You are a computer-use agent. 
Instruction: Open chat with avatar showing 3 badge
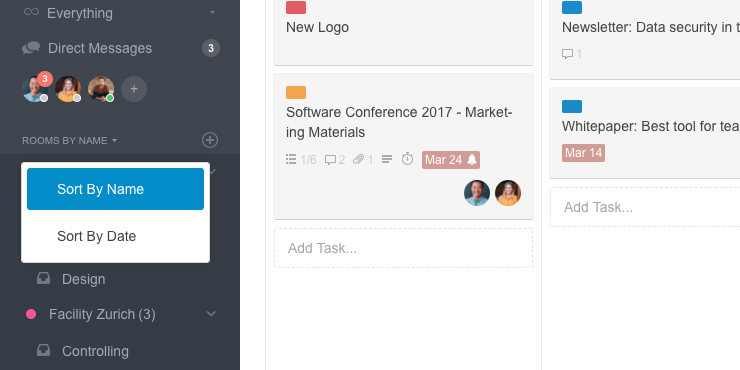[x=35, y=89]
